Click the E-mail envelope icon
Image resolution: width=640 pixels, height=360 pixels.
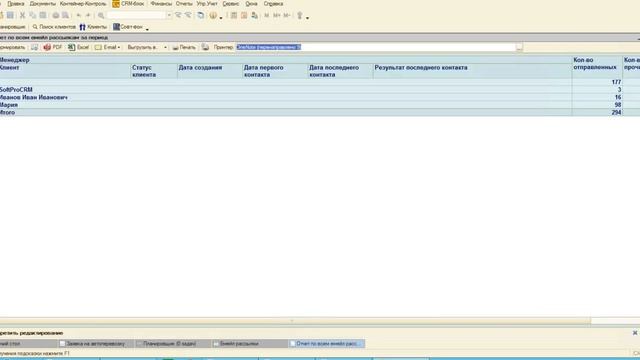pos(98,47)
